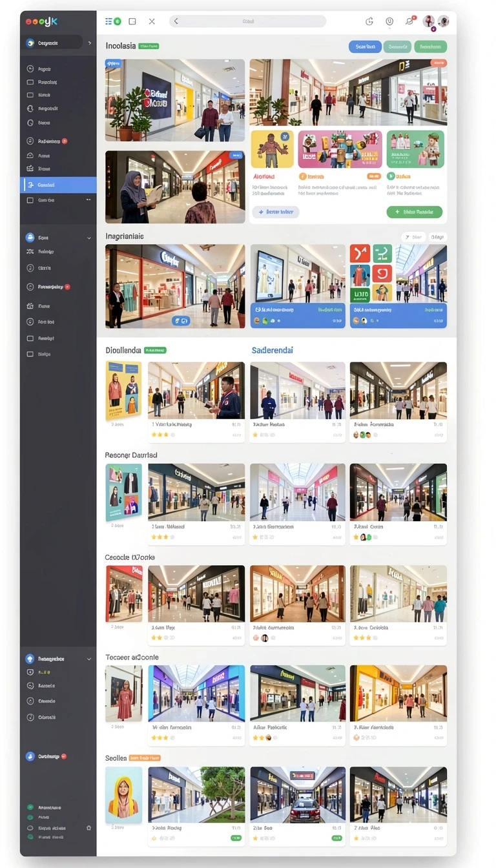Click the orange badge next to Seollea heading
The height and width of the screenshot is (868, 496).
click(x=145, y=758)
